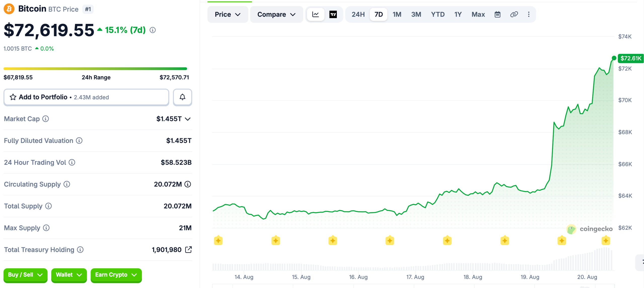The width and height of the screenshot is (644, 288).
Task: Copy the chart link icon
Action: [x=514, y=14]
